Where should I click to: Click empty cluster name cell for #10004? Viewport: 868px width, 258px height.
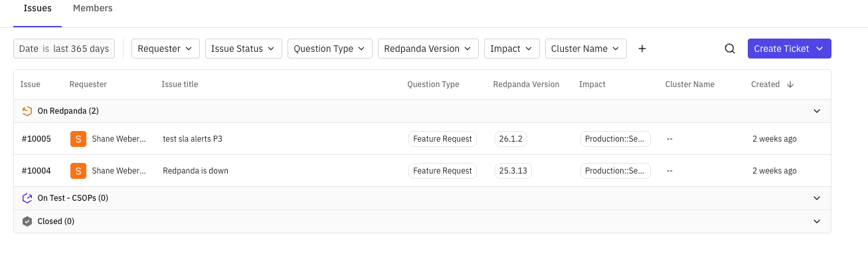click(669, 171)
